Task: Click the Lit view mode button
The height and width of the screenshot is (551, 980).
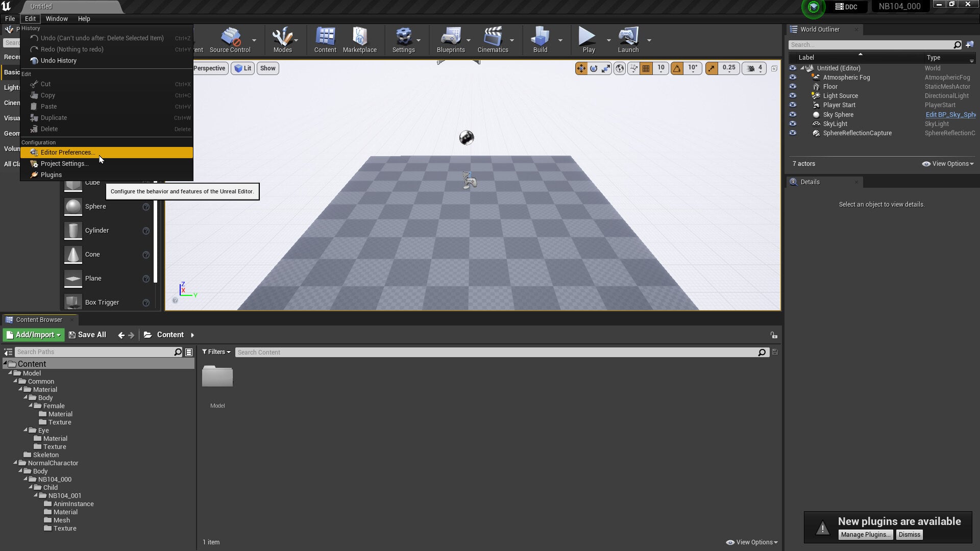Action: [242, 68]
